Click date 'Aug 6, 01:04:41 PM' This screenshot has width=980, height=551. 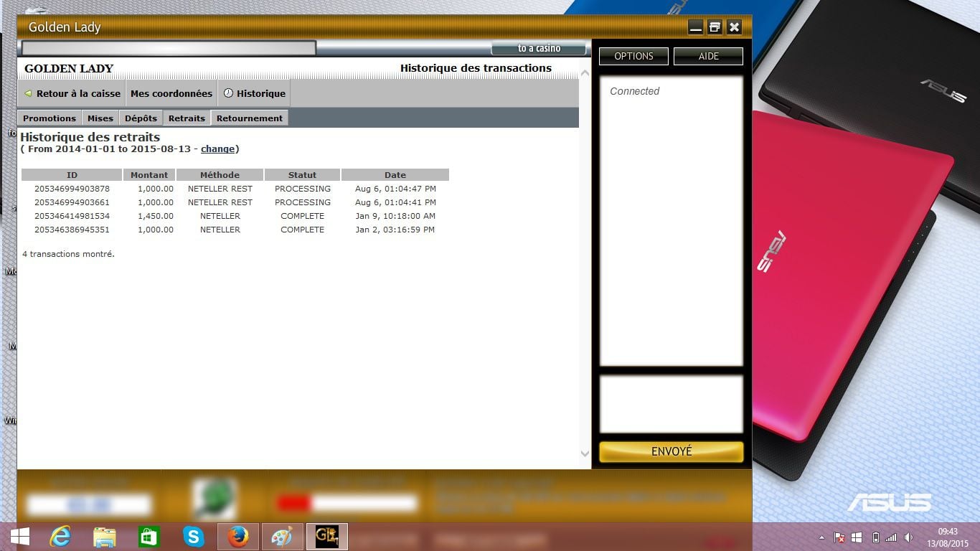click(x=395, y=202)
